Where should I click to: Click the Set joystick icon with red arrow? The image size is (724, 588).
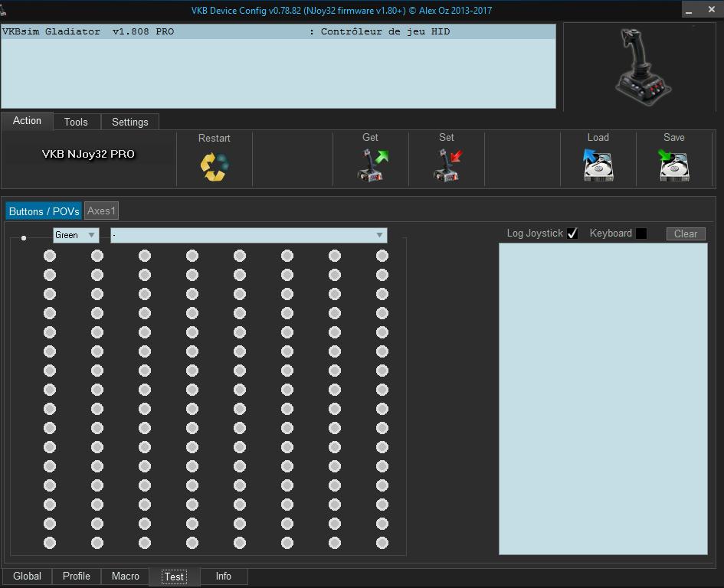point(447,165)
